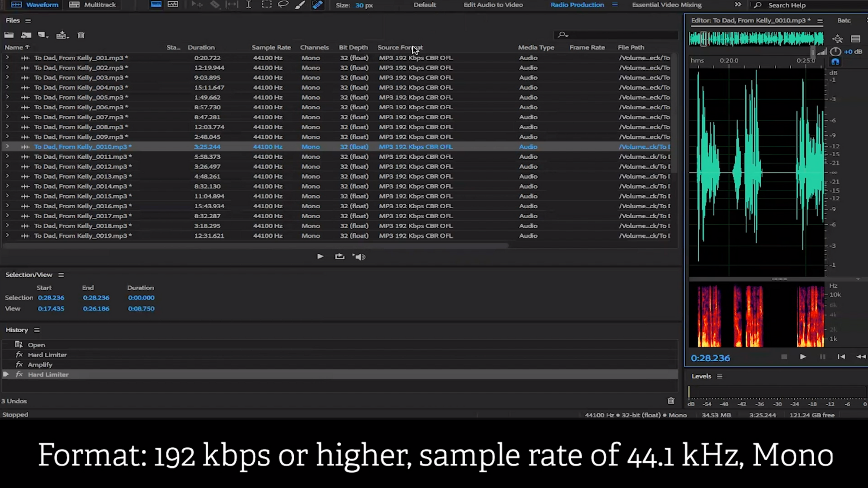The width and height of the screenshot is (868, 488).
Task: Sort files by Duration column header
Action: [x=201, y=47]
